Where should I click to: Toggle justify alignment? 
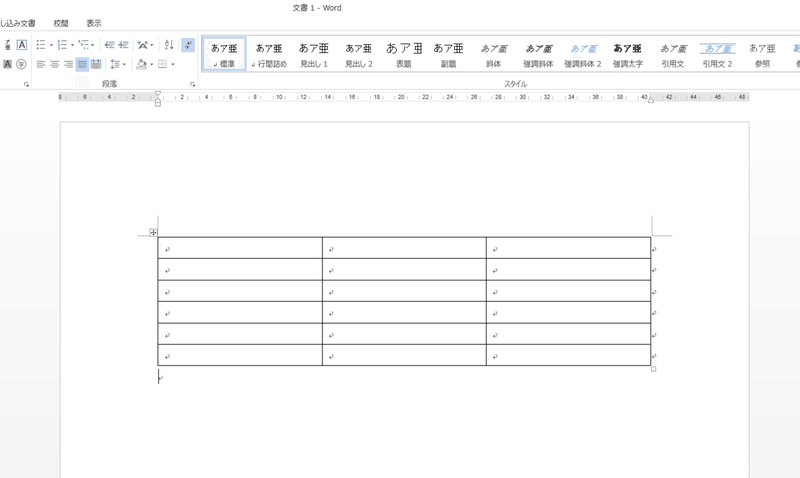pos(82,64)
